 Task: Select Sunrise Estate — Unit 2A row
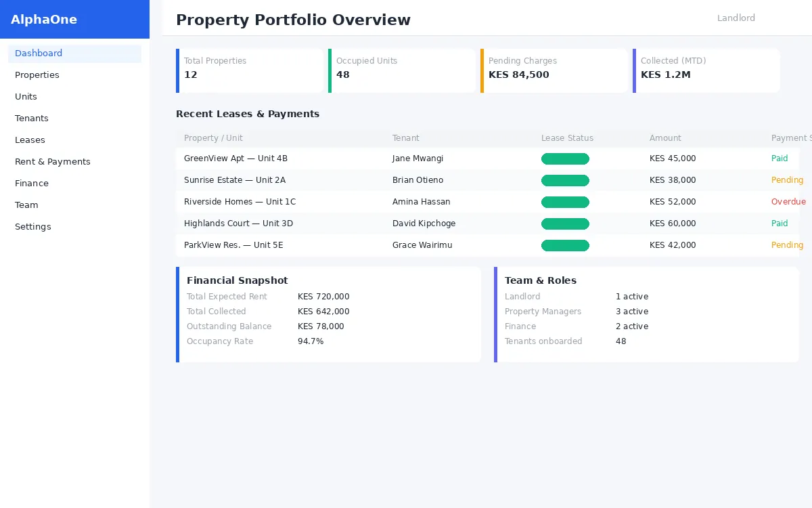487,180
